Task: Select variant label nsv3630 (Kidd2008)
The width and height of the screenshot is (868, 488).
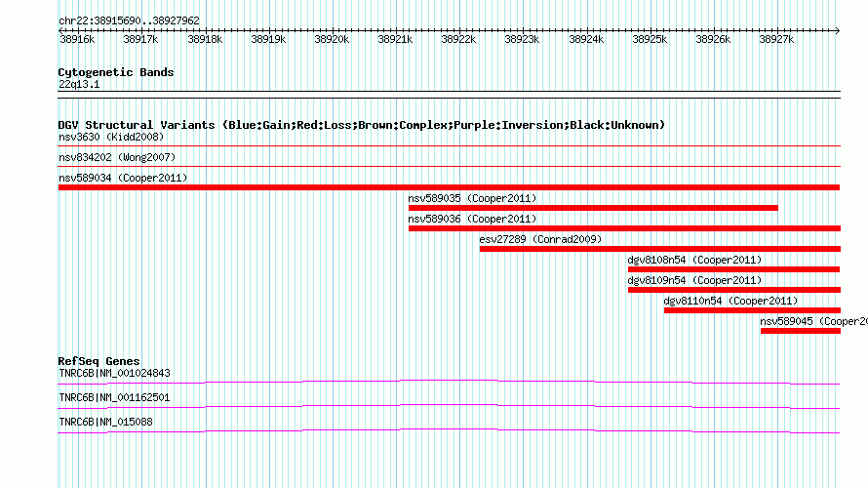Action: point(111,137)
